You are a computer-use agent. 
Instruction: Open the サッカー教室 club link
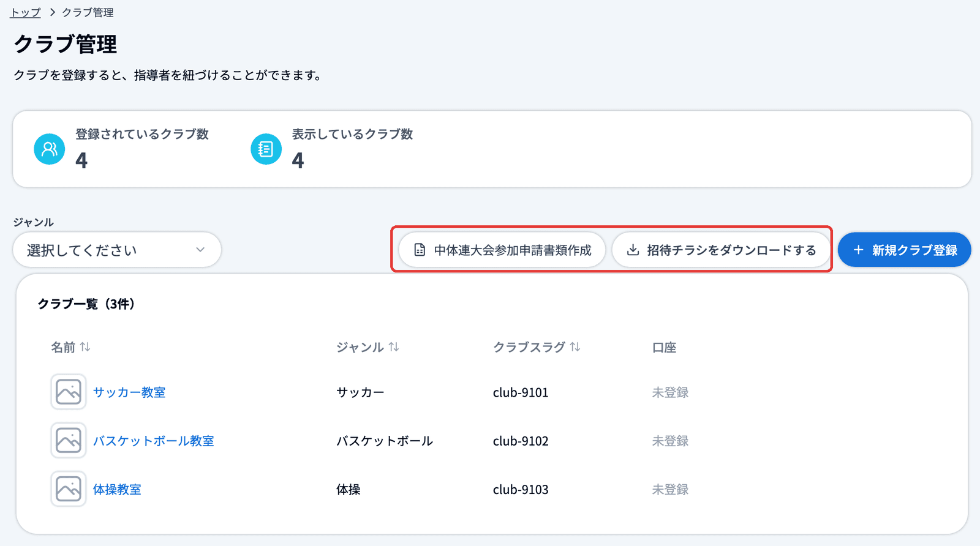coord(129,392)
